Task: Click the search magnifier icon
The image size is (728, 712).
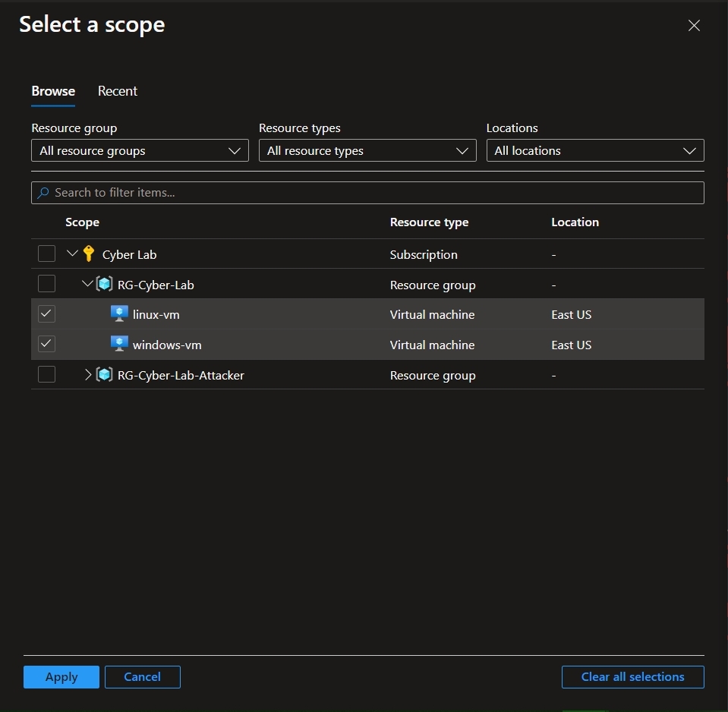Action: click(43, 193)
